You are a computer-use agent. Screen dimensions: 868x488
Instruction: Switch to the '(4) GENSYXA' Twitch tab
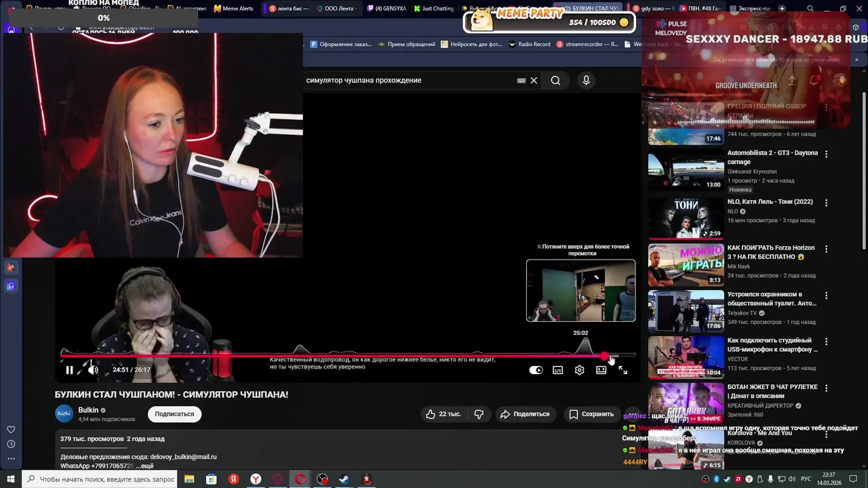(387, 9)
